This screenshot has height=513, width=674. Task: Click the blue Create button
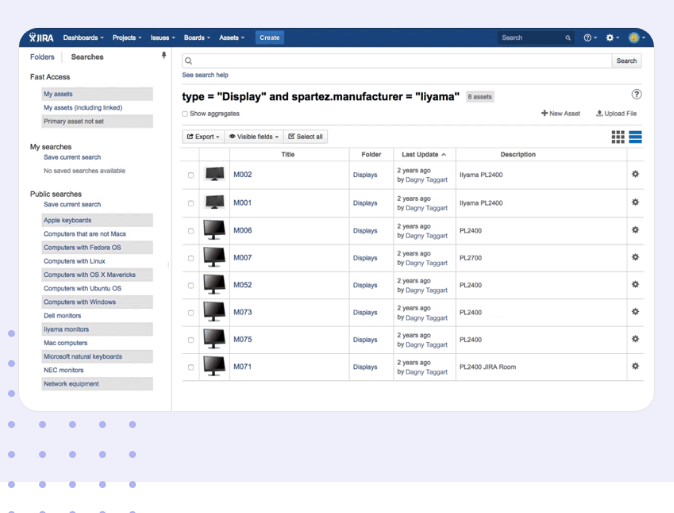click(x=269, y=38)
